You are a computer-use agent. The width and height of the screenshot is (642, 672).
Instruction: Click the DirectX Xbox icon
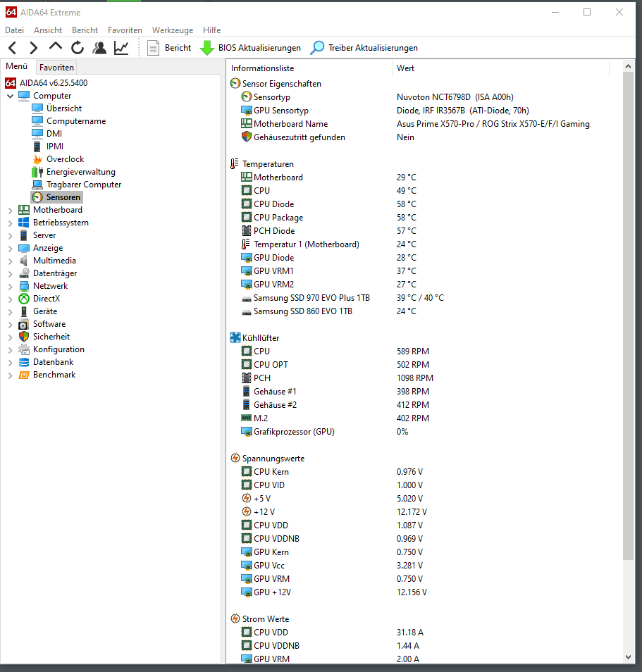[24, 299]
